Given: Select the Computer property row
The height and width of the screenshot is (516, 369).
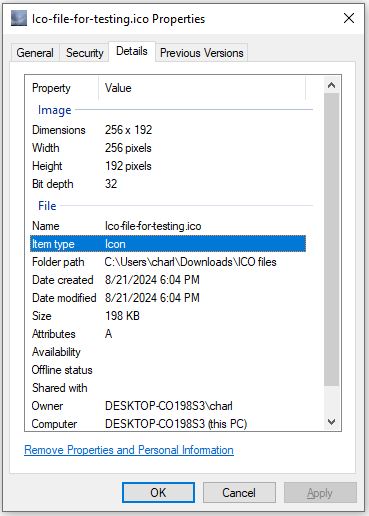Looking at the screenshot, I should tap(168, 424).
